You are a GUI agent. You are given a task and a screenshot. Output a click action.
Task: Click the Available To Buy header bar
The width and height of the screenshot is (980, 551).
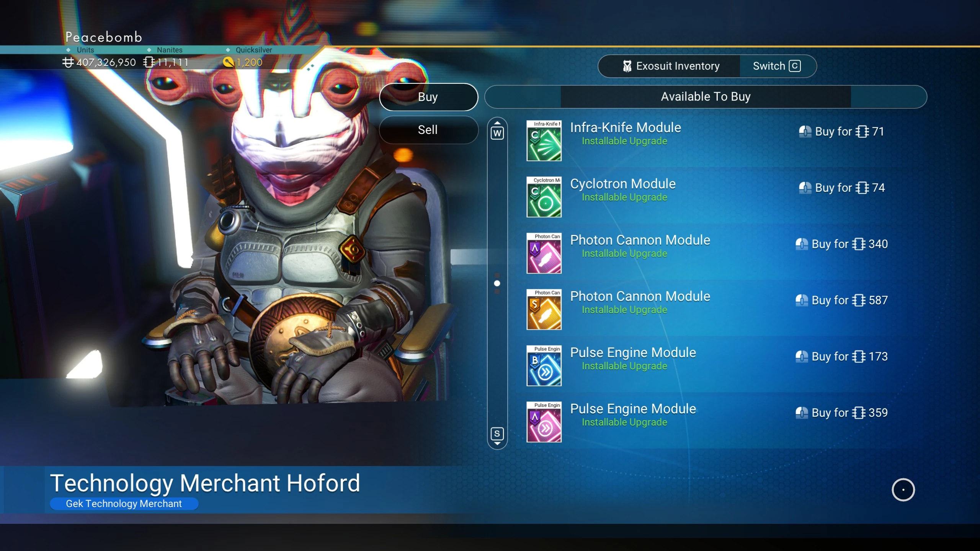pyautogui.click(x=706, y=97)
